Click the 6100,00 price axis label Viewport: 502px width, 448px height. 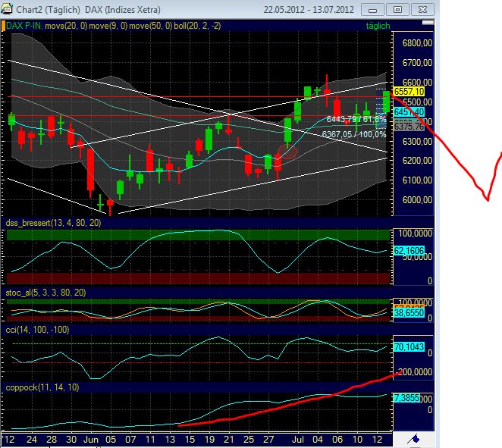[417, 180]
